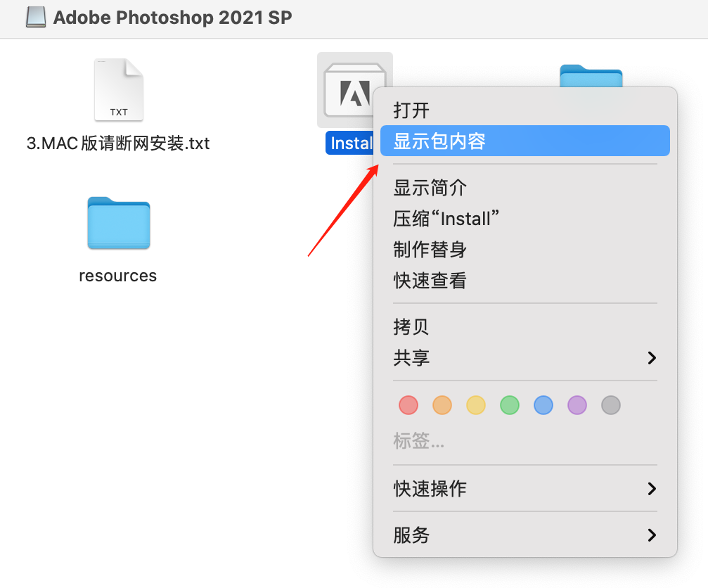Apply the gray tag color
This screenshot has height=588, width=708.
(x=611, y=405)
